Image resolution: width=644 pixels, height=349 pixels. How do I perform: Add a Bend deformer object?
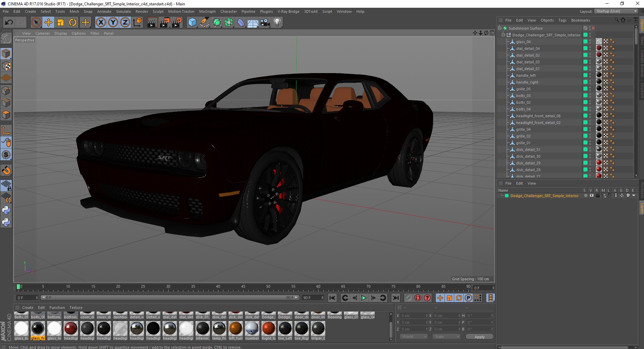point(241,23)
